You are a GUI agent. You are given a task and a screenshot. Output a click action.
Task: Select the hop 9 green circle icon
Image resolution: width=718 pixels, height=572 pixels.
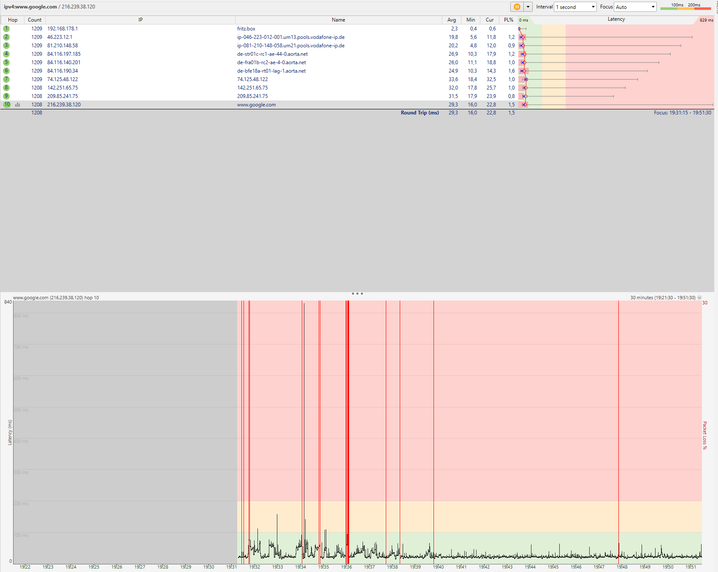[x=6, y=96]
